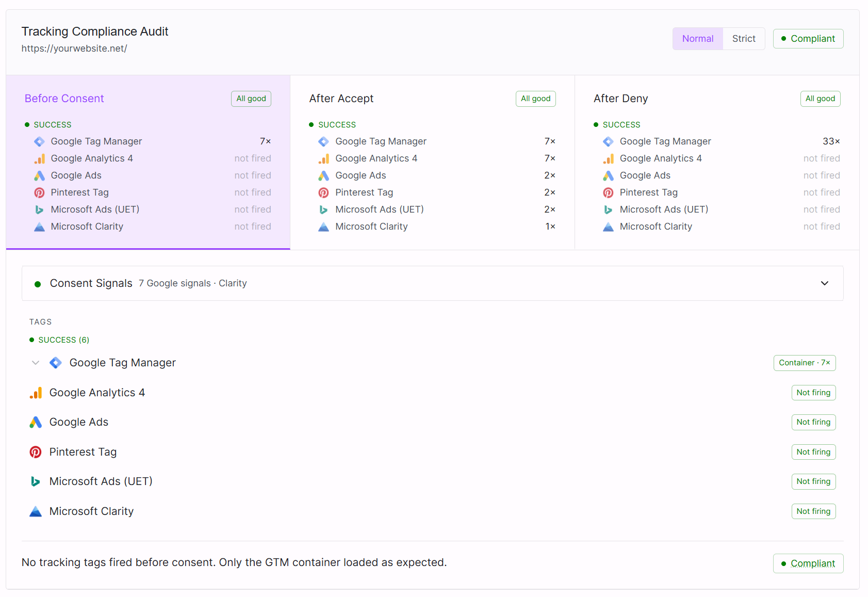Click Not firing badge for Google Ads

[814, 422]
